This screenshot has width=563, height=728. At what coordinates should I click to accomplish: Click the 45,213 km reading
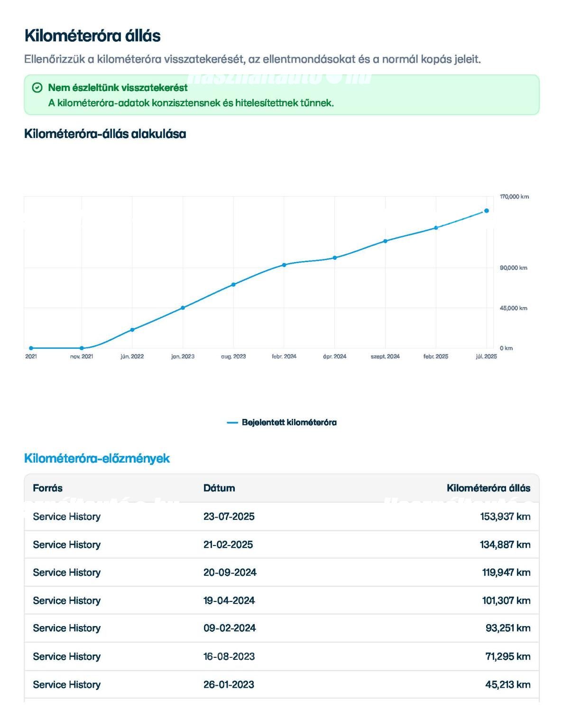(508, 684)
